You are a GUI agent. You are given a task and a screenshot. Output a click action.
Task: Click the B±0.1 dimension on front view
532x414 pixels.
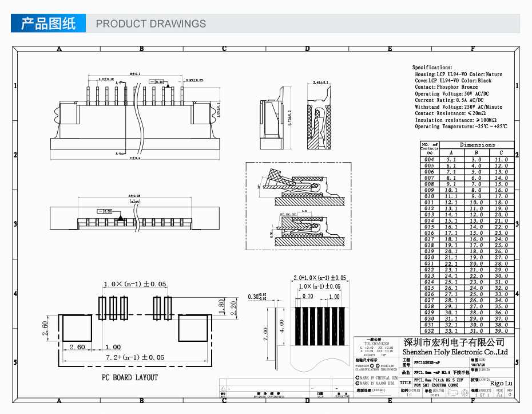(x=135, y=74)
